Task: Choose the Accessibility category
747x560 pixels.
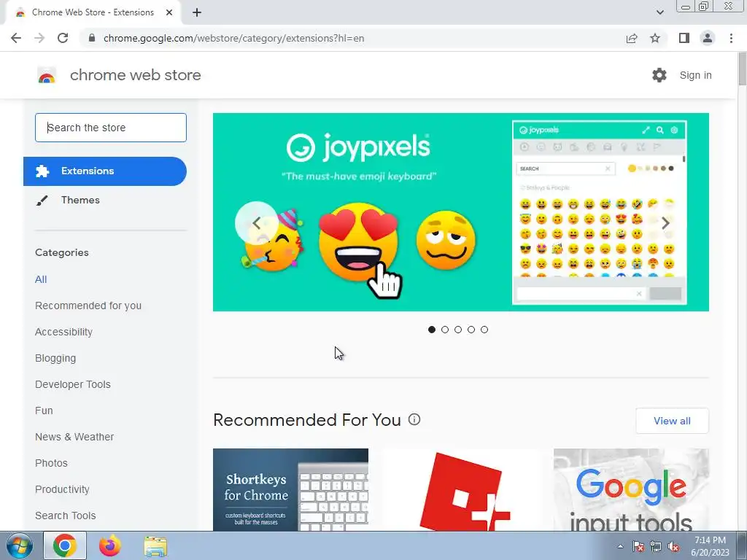Action: (64, 332)
